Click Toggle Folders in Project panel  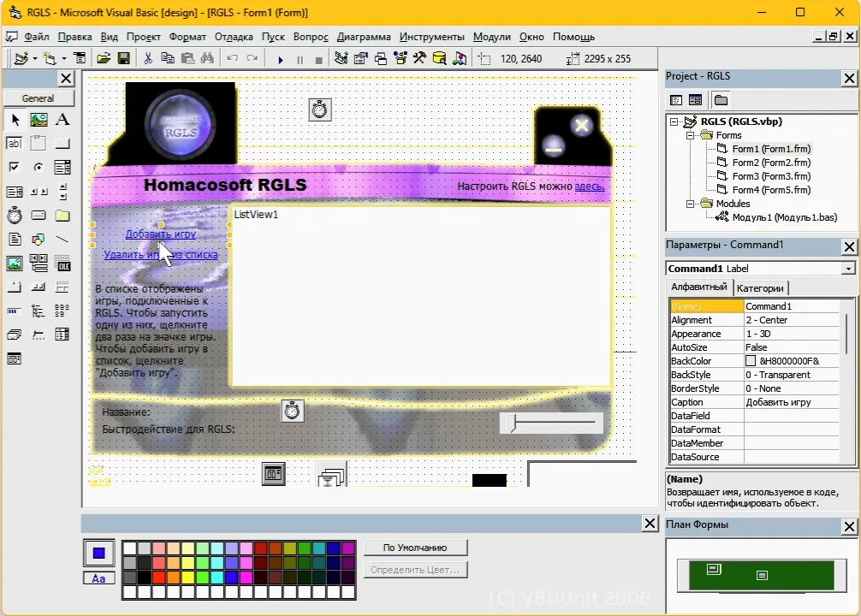tap(721, 100)
